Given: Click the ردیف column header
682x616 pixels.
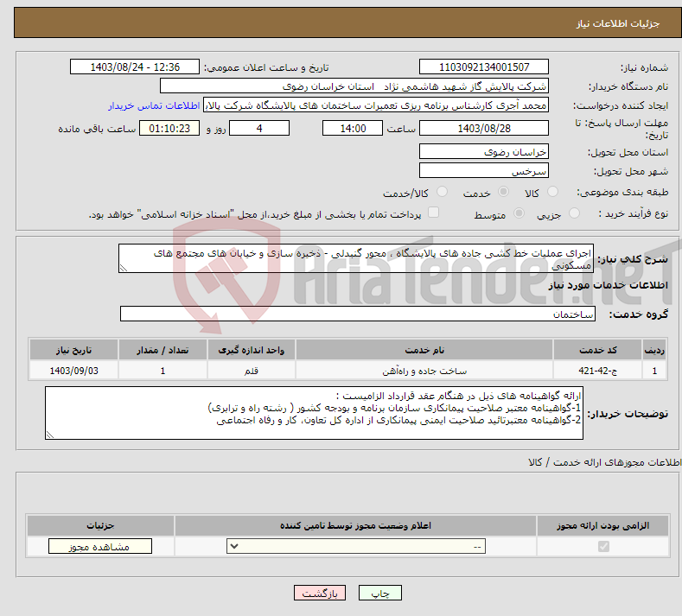Looking at the screenshot, I should (654, 350).
